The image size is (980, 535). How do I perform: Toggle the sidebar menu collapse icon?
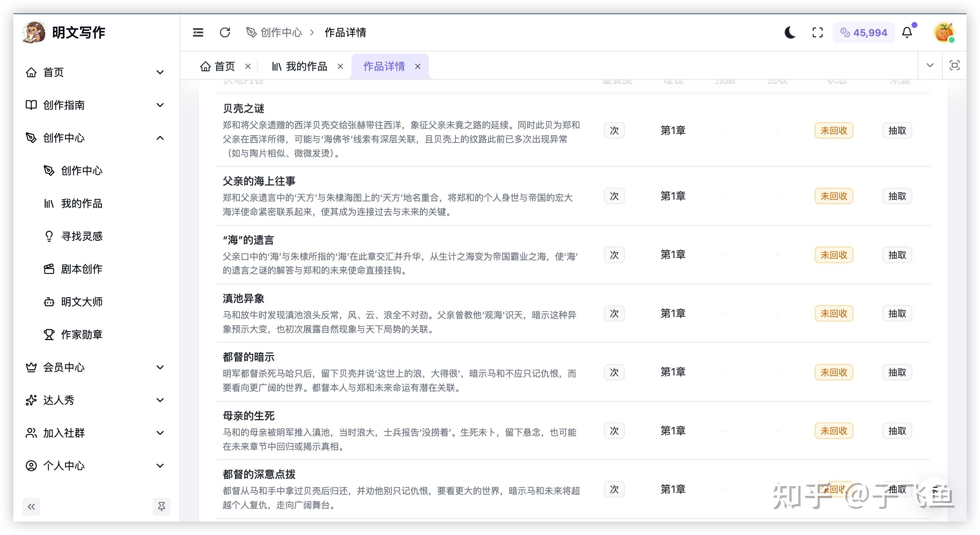pyautogui.click(x=198, y=32)
